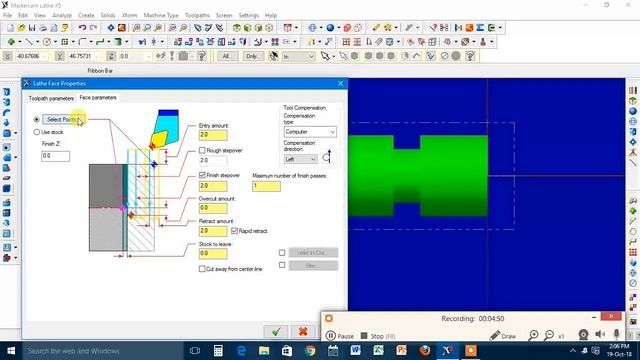Click the general selection arrow cursor icon
The image size is (640, 360).
click(325, 56)
